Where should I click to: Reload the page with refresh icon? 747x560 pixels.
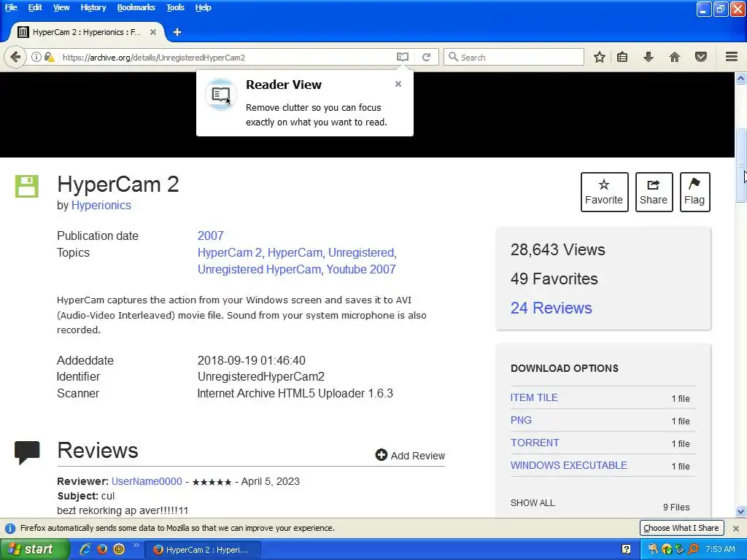coord(426,57)
